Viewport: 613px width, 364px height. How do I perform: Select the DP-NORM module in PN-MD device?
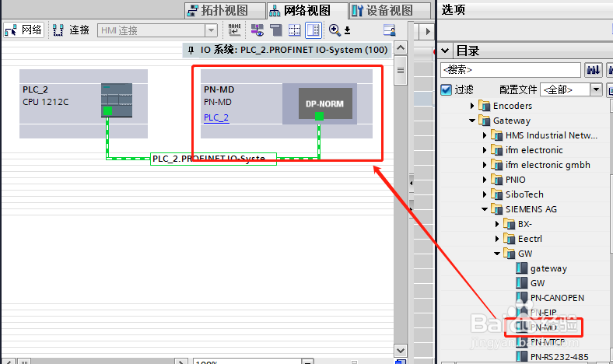(x=325, y=103)
